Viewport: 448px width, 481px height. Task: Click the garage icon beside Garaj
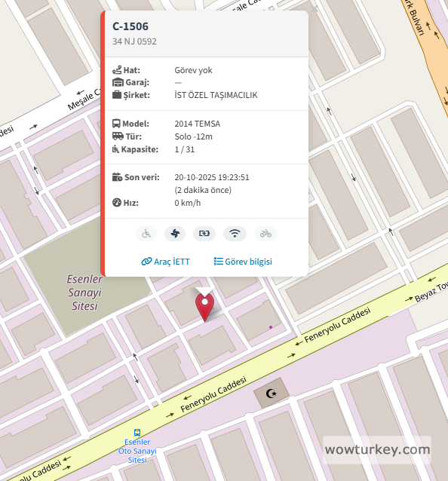point(118,82)
